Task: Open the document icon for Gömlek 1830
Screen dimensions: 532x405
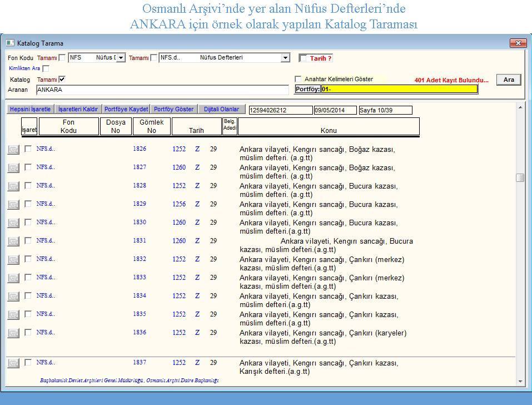Action: [13, 223]
